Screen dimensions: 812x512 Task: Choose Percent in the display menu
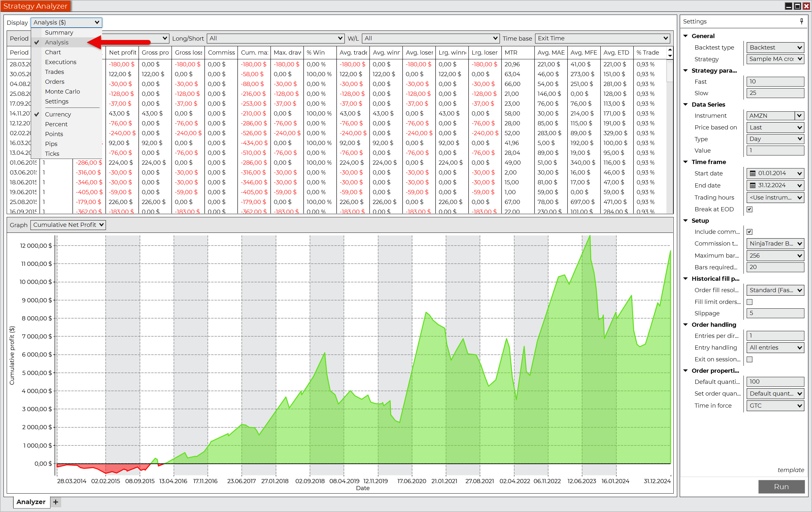(x=56, y=124)
